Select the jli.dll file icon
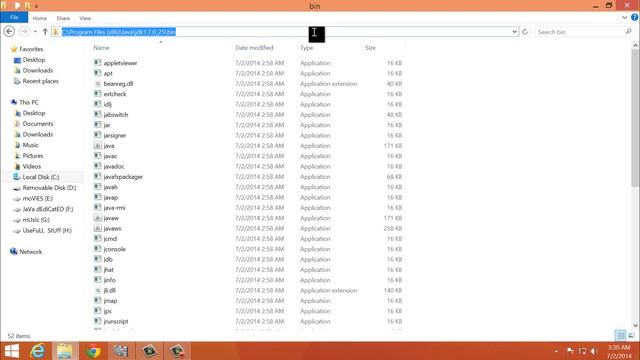 pos(98,290)
